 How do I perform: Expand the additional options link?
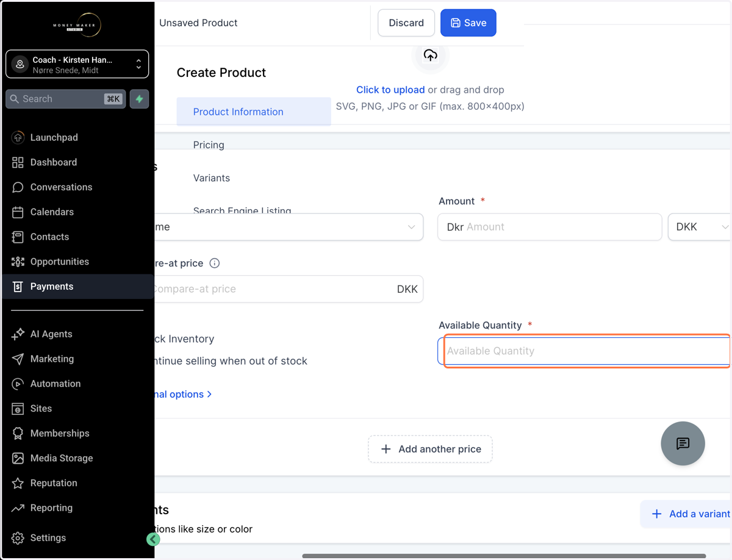[x=182, y=395]
